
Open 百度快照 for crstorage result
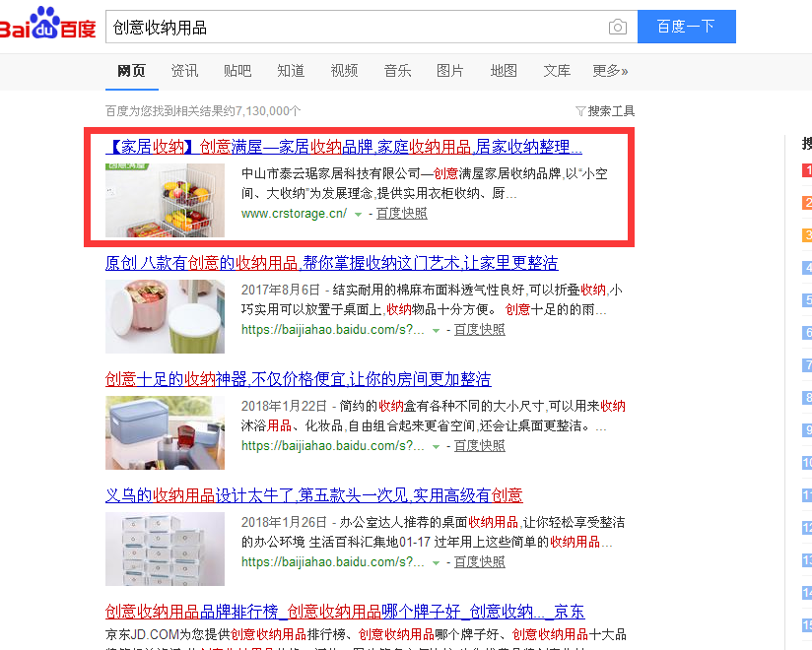[x=402, y=213]
